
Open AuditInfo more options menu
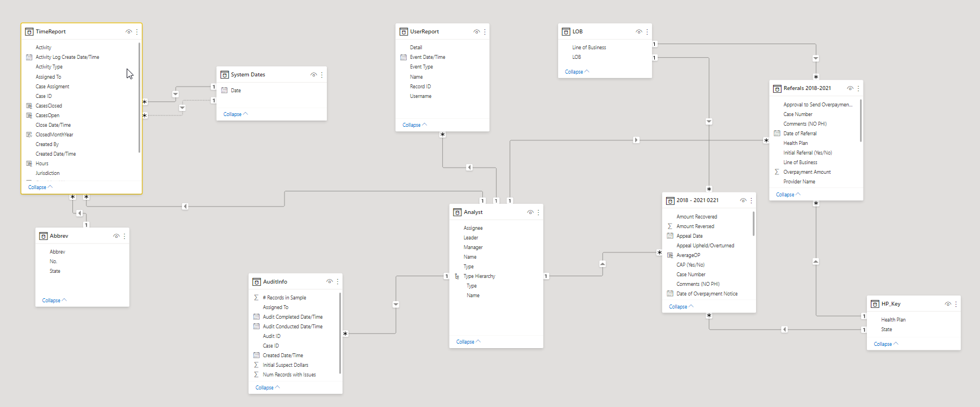(x=338, y=282)
